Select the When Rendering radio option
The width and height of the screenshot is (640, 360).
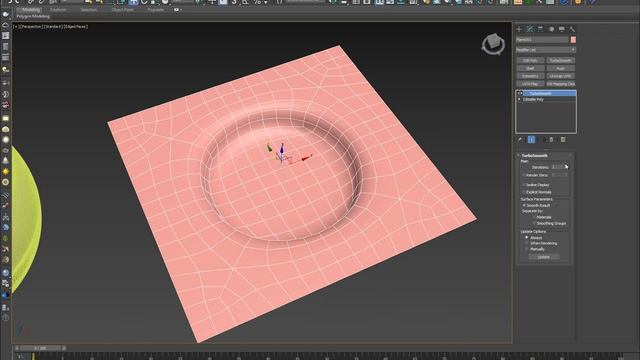[x=527, y=243]
